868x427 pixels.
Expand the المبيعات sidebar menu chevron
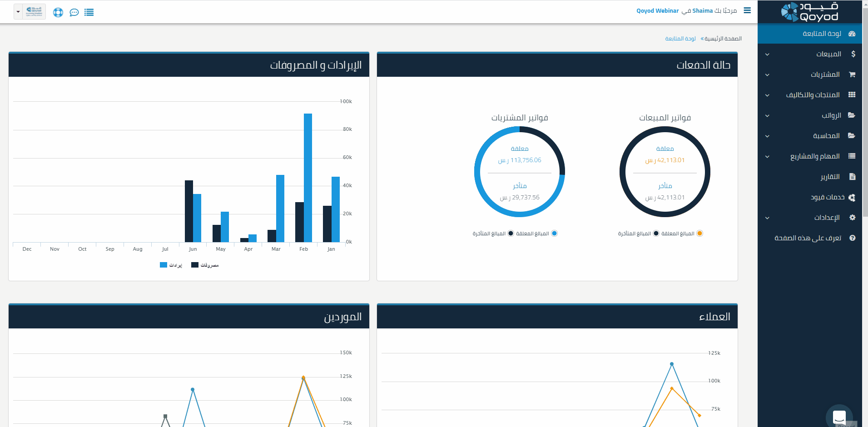point(767,55)
